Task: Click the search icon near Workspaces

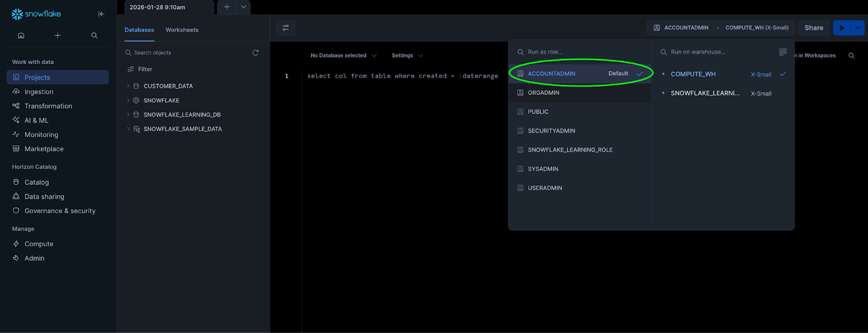Action: click(852, 55)
